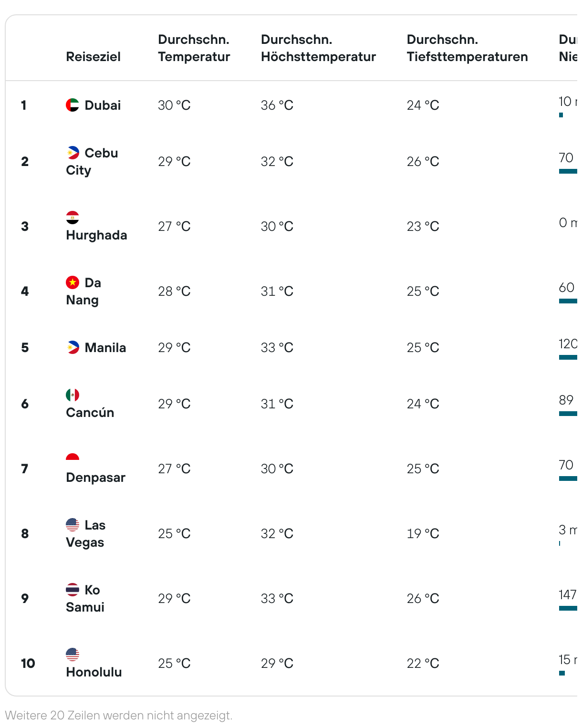The width and height of the screenshot is (582, 728).
Task: Click the US flag above Honolulu
Action: tap(73, 655)
